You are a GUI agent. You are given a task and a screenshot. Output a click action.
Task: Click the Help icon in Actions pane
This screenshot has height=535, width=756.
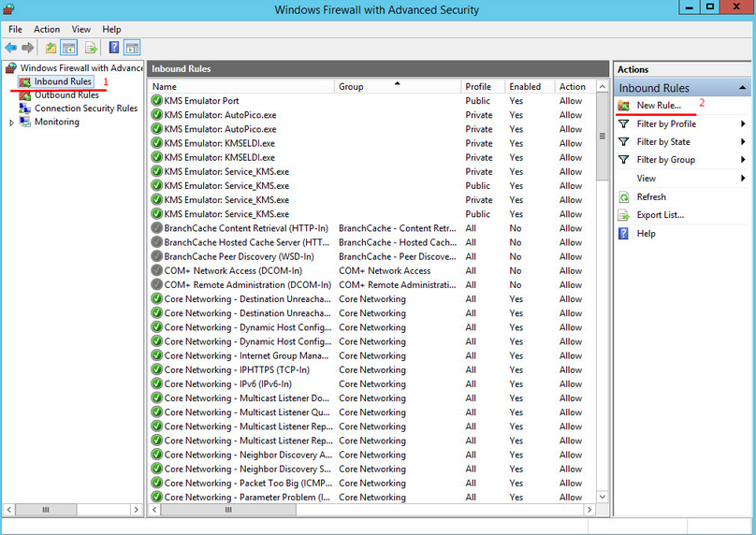click(623, 234)
